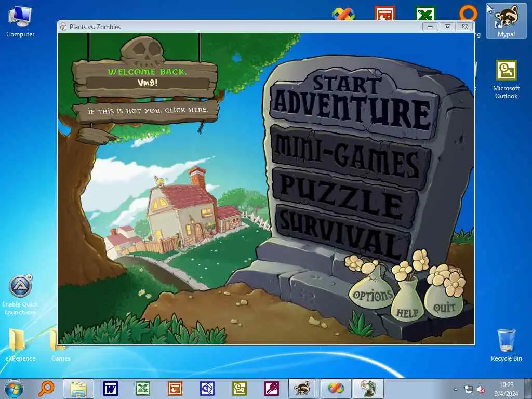532x399 pixels.
Task: Open the Windows Start menu orb
Action: (14, 389)
